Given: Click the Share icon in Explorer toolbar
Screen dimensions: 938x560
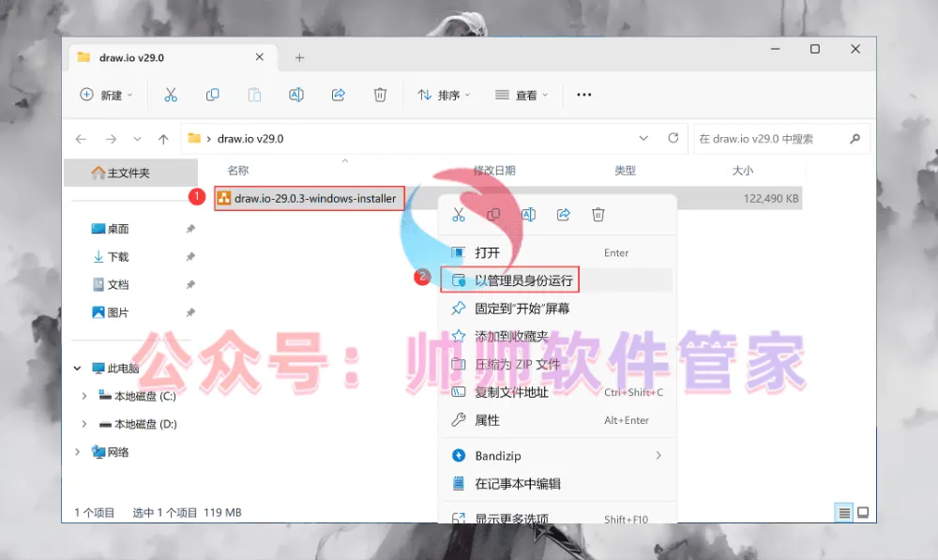Looking at the screenshot, I should (x=338, y=95).
